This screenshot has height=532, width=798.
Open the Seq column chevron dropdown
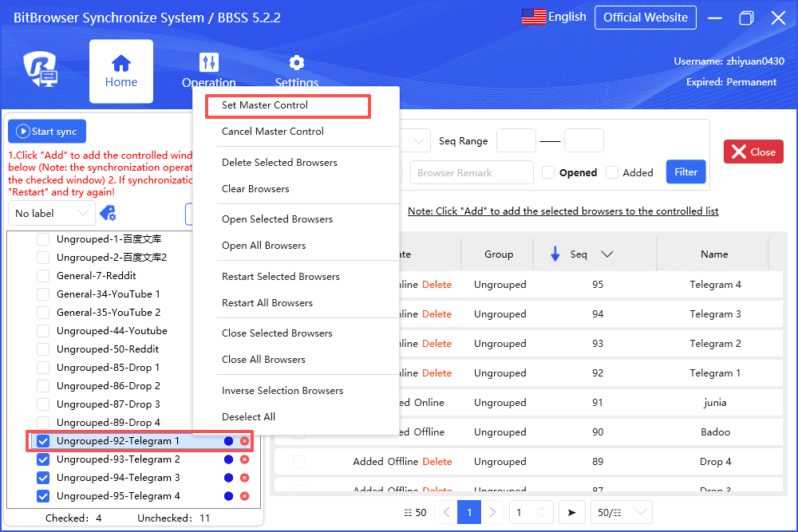click(606, 254)
